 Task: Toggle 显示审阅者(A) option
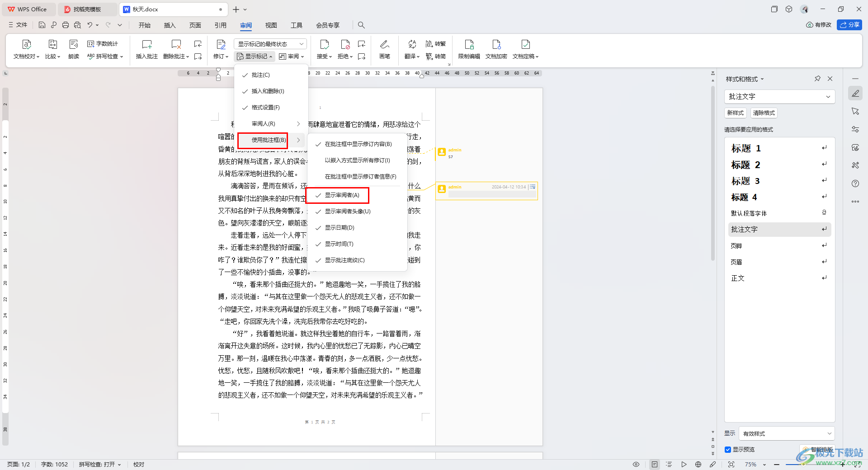[x=358, y=195]
